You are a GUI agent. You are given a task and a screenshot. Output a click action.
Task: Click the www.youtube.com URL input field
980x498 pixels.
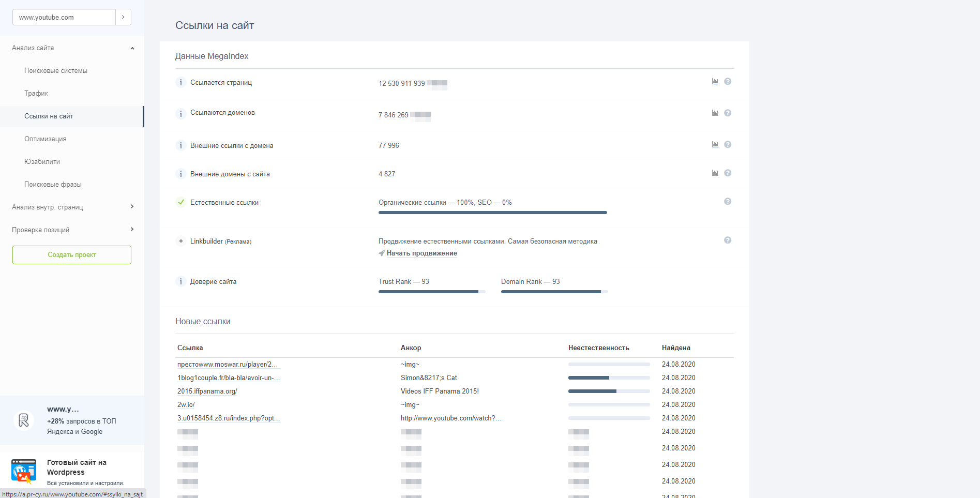(x=64, y=17)
